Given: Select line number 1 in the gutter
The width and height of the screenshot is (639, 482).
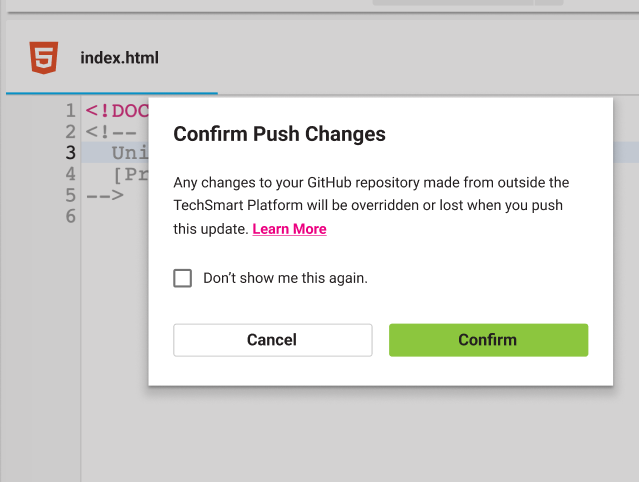Looking at the screenshot, I should click(x=71, y=111).
